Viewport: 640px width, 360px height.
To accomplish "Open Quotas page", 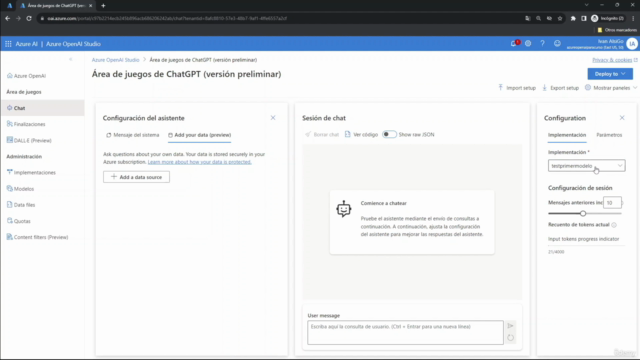I will 19,221.
